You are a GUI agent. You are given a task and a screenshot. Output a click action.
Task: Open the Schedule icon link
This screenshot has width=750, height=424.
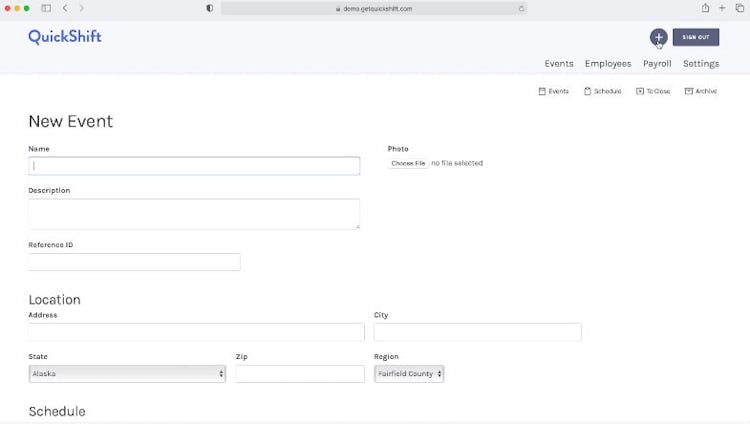[x=602, y=91]
